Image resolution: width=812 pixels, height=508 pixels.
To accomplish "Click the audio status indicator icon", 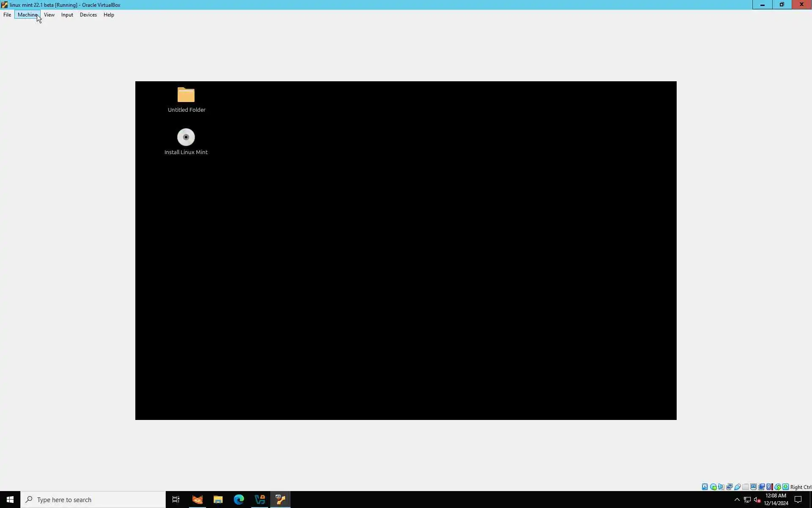I will click(721, 487).
